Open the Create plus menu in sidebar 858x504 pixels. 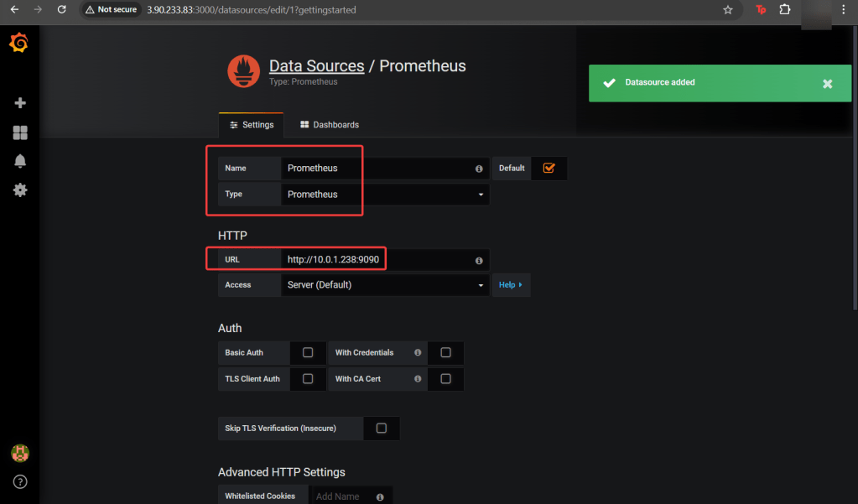[20, 103]
